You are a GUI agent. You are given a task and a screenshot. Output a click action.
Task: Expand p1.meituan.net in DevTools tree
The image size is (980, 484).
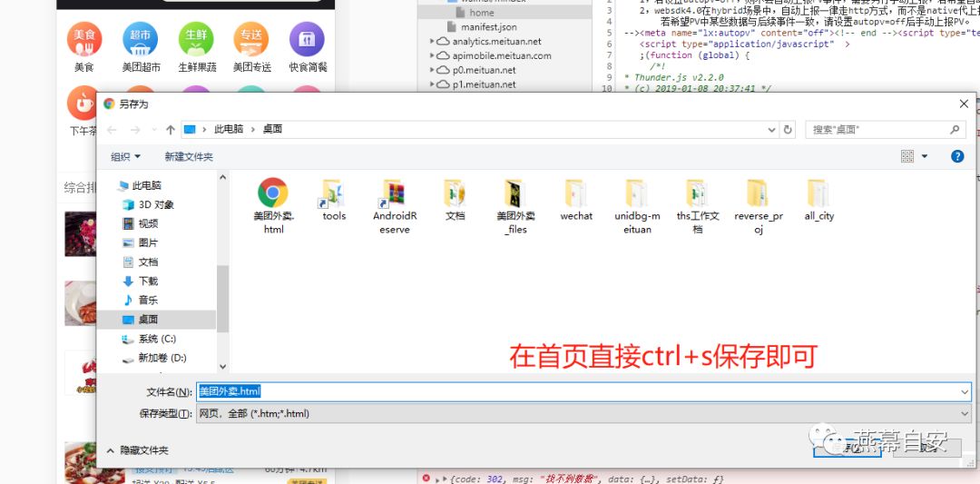(x=432, y=84)
